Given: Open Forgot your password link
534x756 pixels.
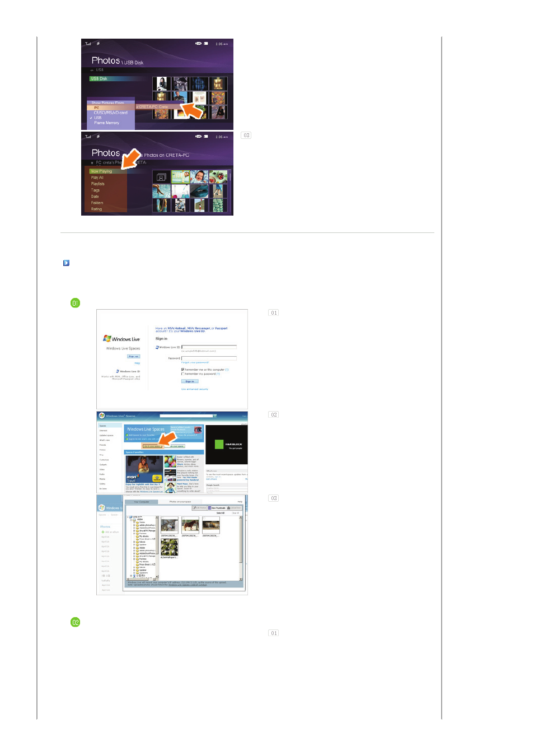Looking at the screenshot, I should point(195,362).
